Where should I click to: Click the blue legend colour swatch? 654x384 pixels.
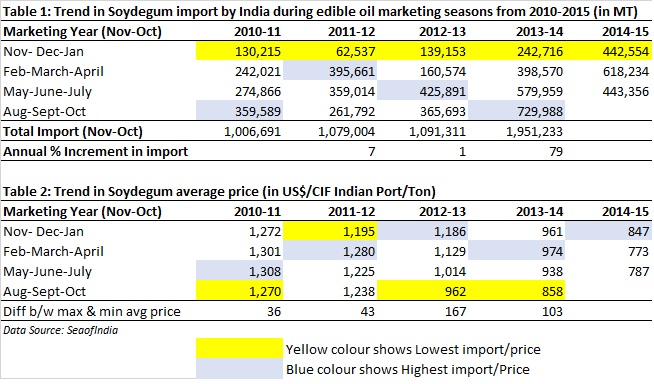point(239,369)
